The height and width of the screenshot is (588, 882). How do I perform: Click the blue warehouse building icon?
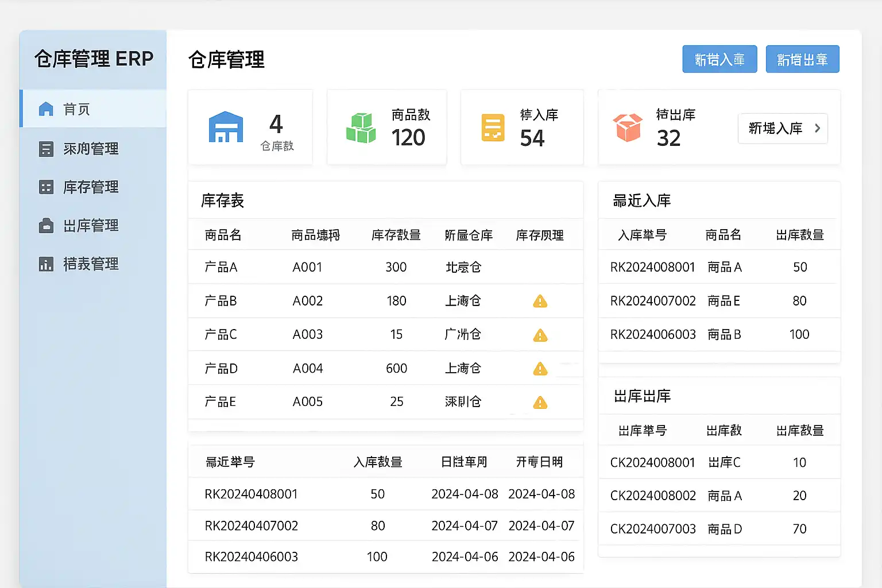click(226, 127)
